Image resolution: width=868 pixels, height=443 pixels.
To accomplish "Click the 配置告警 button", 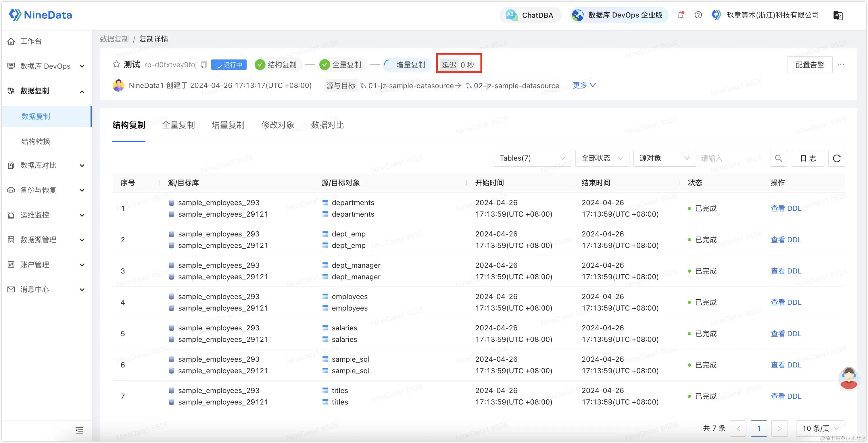I will (809, 65).
